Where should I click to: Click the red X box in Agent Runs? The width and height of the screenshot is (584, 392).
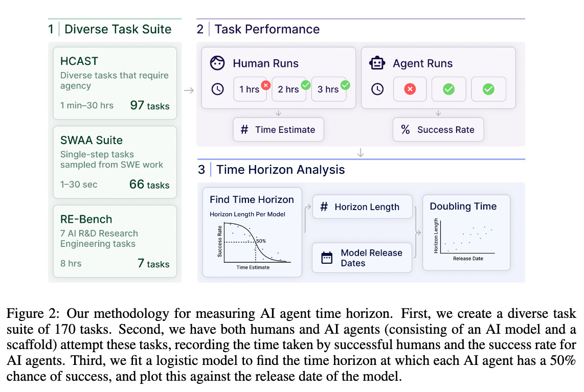point(410,89)
